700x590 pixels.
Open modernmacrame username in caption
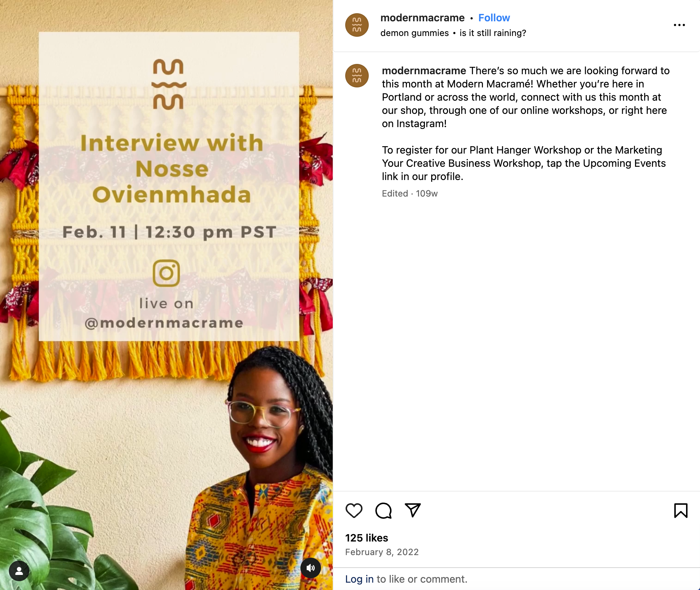[424, 71]
